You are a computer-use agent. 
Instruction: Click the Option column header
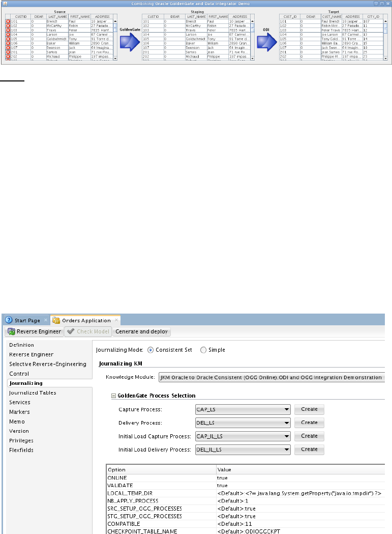(x=161, y=470)
